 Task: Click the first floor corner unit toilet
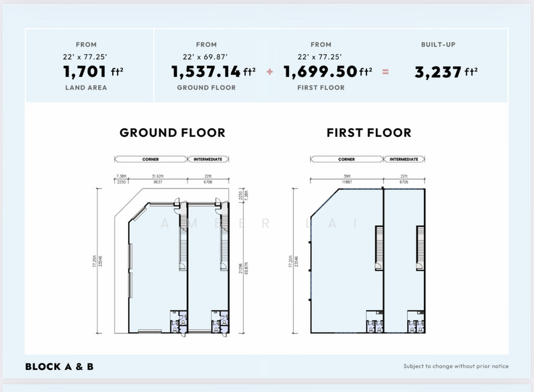(x=373, y=321)
